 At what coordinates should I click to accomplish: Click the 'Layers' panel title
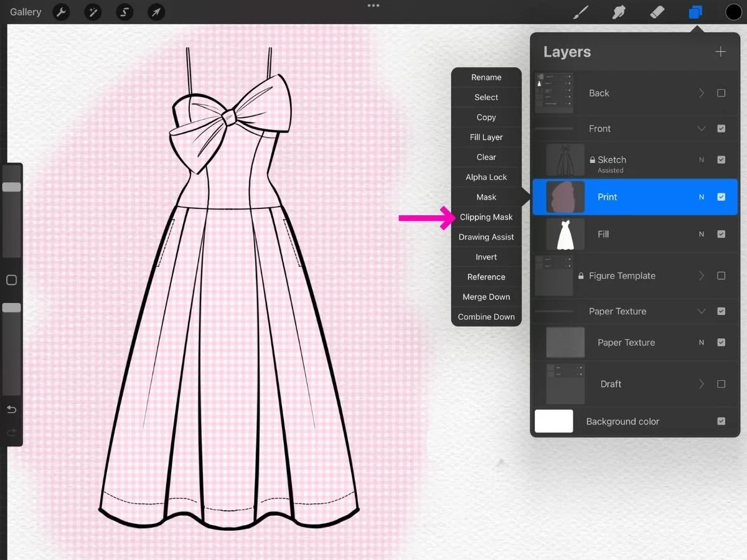pyautogui.click(x=567, y=52)
